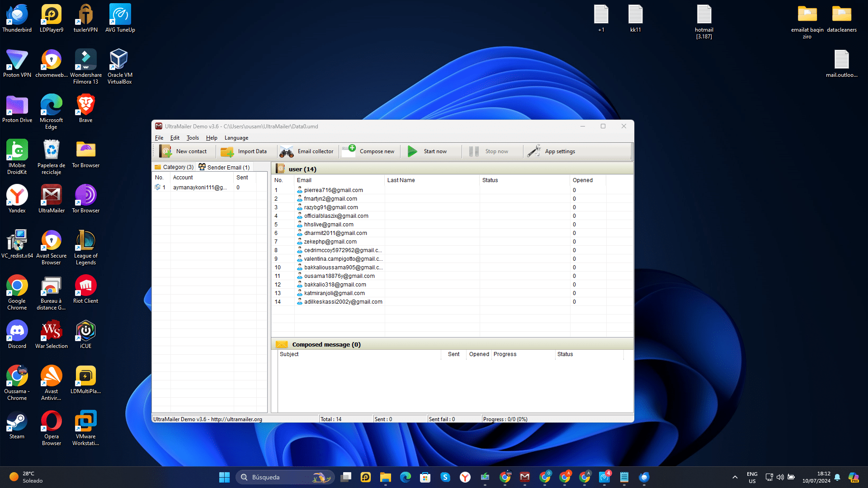This screenshot has width=868, height=488.
Task: Select contact katmiranjoli@gmail.com
Action: [x=334, y=293]
